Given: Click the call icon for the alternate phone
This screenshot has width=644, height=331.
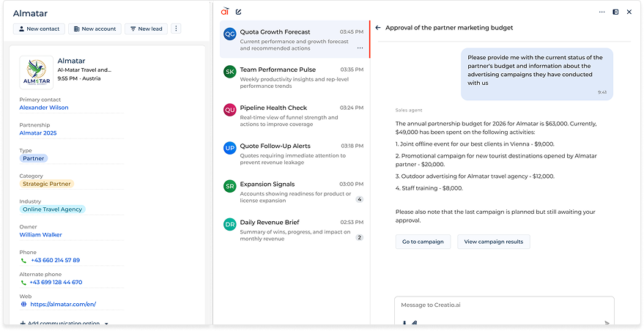Looking at the screenshot, I should 23,282.
